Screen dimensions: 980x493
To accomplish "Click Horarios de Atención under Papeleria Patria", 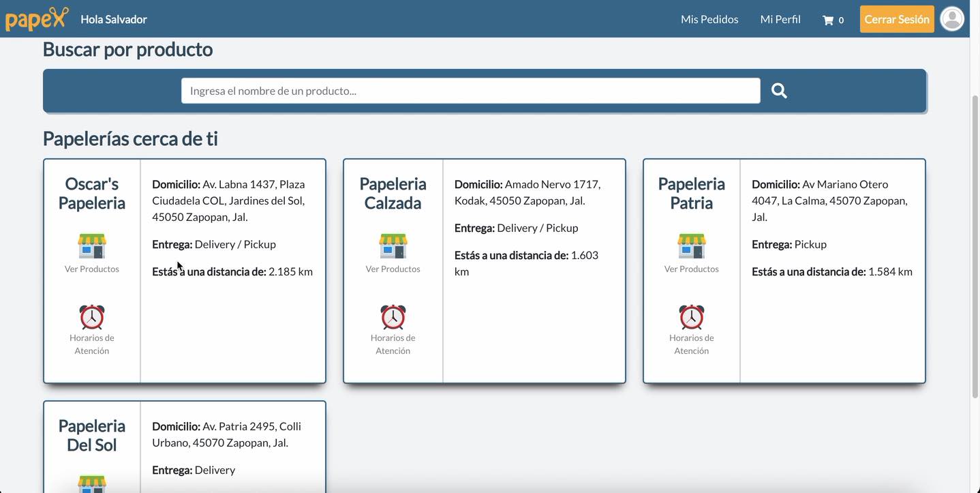I will coord(692,344).
